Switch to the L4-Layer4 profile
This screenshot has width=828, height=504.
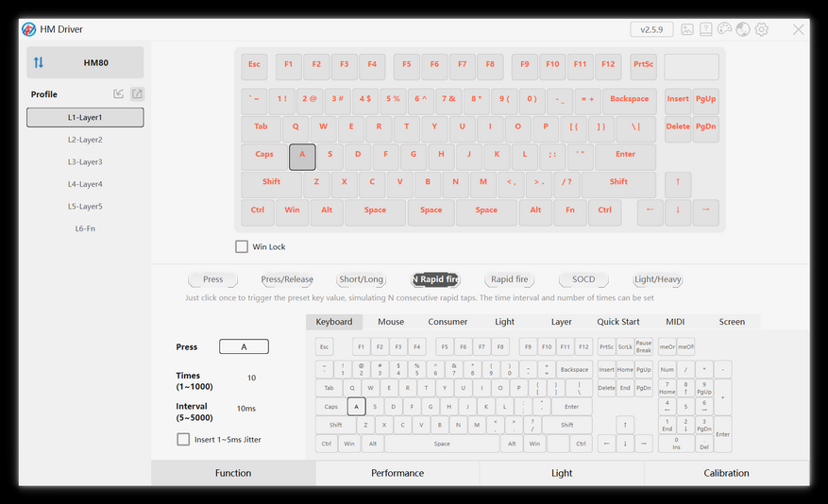85,184
